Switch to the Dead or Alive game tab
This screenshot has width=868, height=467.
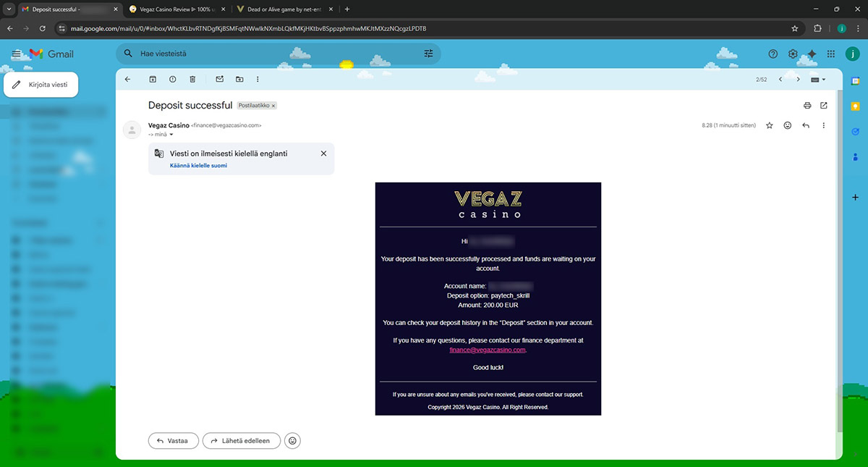click(285, 9)
